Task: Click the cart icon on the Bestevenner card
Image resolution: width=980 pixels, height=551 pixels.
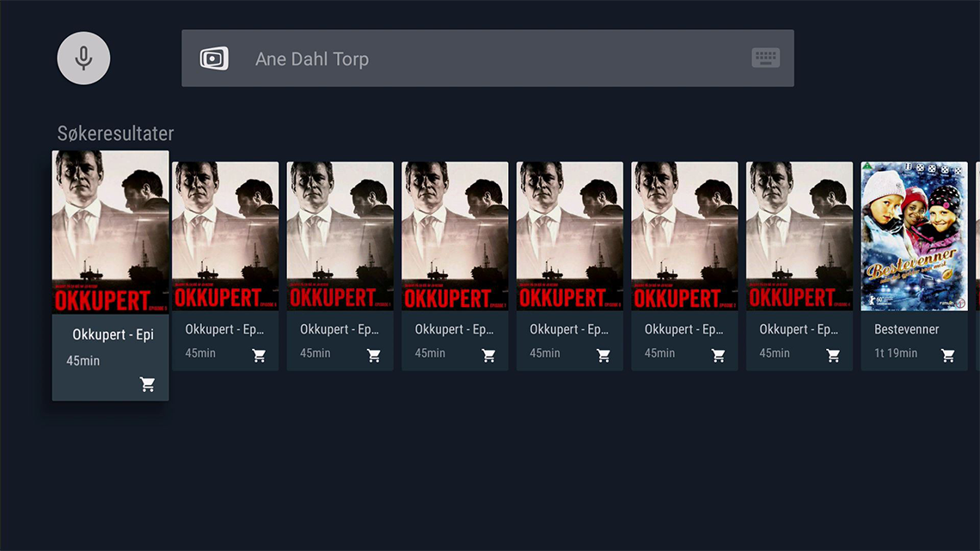Action: tap(948, 355)
